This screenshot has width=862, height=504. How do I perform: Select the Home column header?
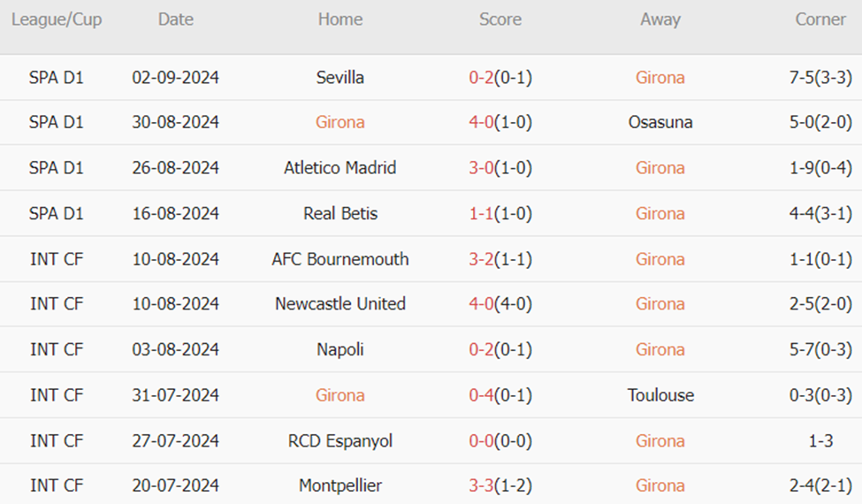coord(340,19)
